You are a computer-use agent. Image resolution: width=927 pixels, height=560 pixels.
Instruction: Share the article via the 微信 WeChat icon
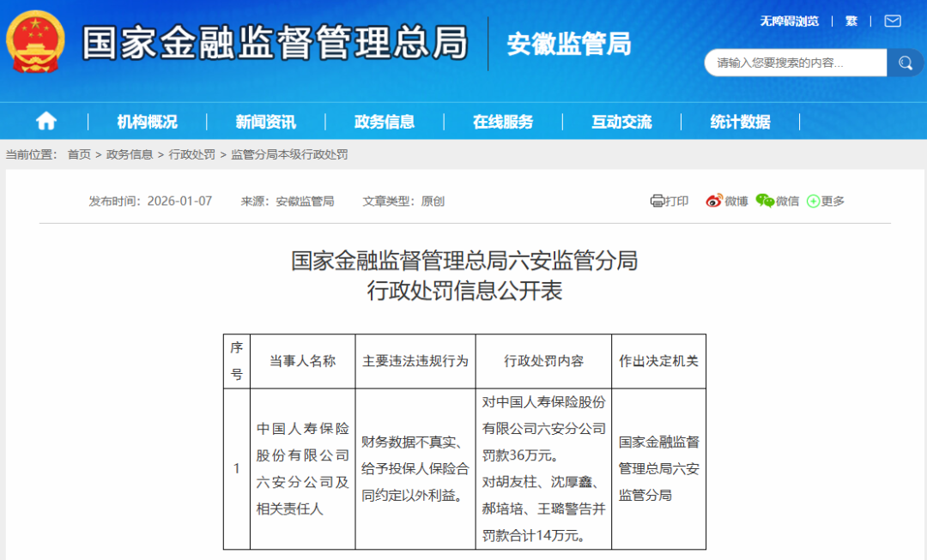[778, 200]
